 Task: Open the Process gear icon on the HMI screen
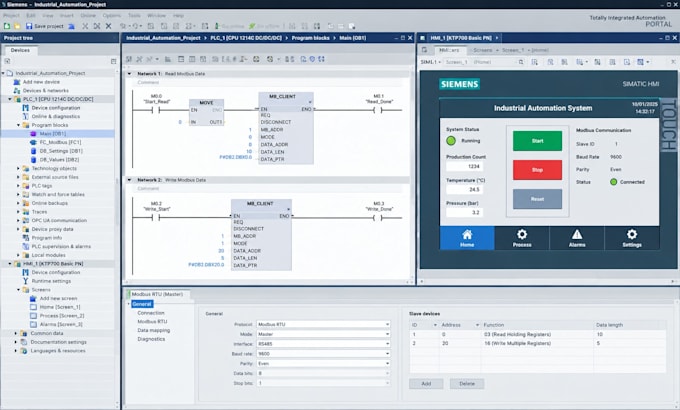[x=522, y=238]
